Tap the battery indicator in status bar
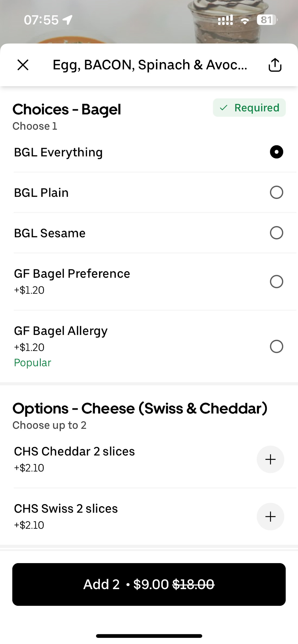The image size is (298, 644). [267, 20]
